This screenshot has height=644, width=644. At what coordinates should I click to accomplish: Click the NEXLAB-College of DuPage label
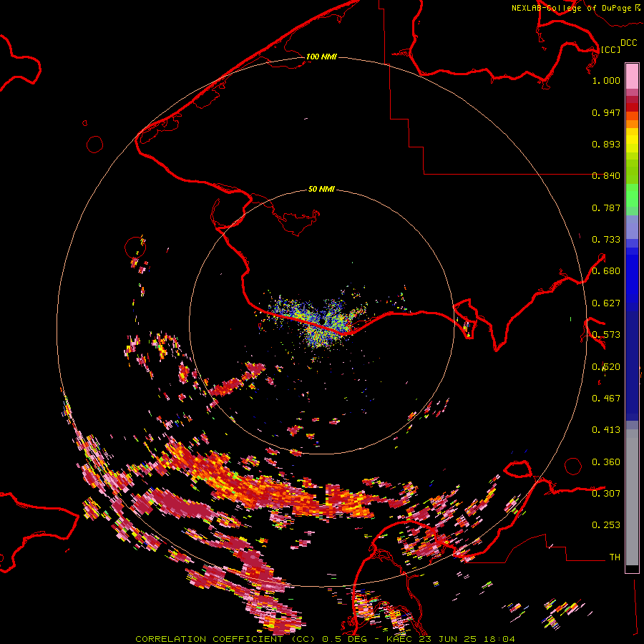(571, 8)
